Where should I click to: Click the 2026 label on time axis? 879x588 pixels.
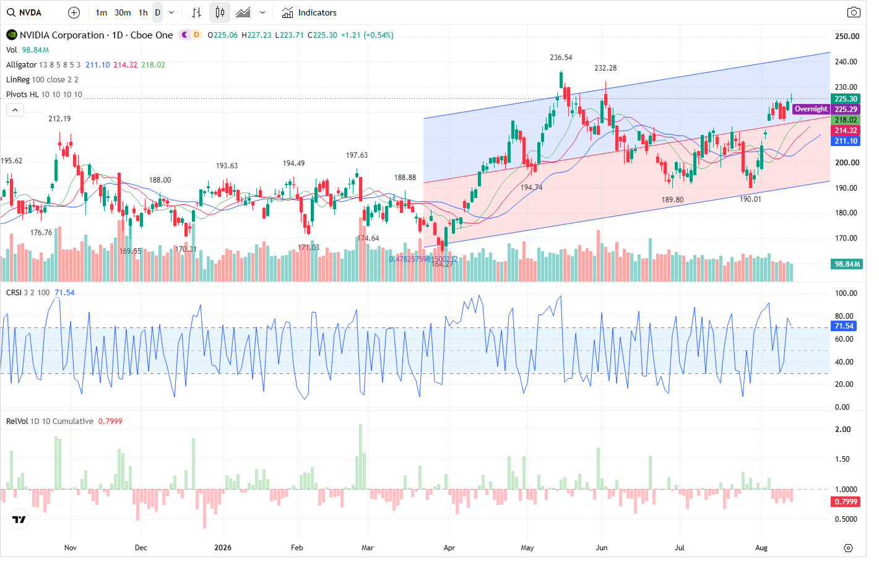point(223,548)
